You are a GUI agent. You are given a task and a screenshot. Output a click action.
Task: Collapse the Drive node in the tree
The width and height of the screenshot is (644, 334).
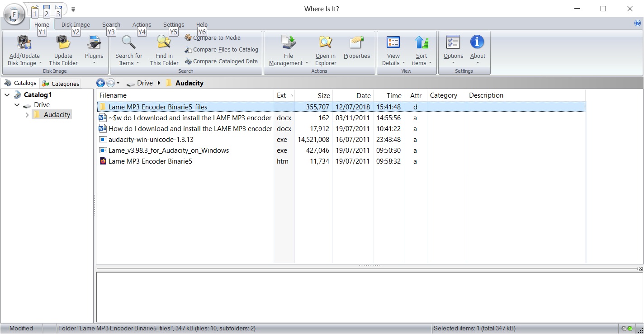point(17,105)
